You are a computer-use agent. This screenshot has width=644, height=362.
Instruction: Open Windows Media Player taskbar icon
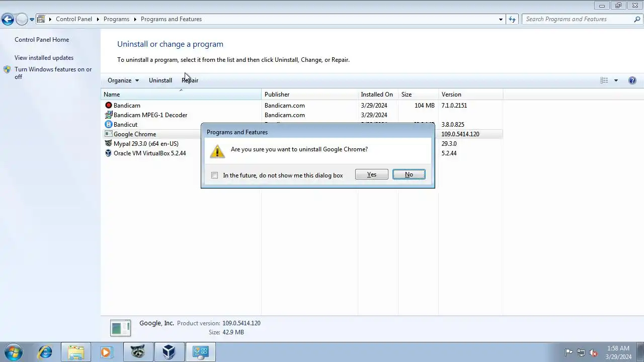tap(106, 352)
